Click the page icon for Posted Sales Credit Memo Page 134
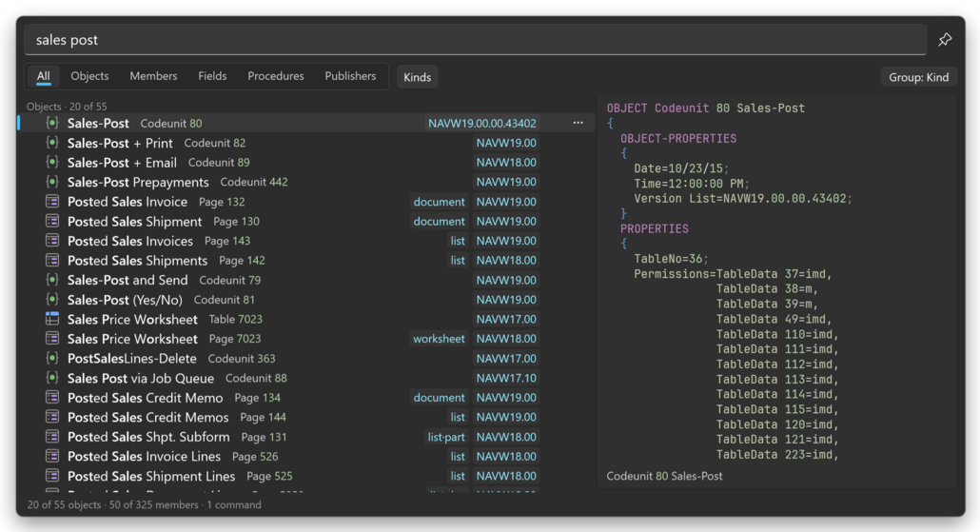The image size is (980, 532). click(x=52, y=397)
